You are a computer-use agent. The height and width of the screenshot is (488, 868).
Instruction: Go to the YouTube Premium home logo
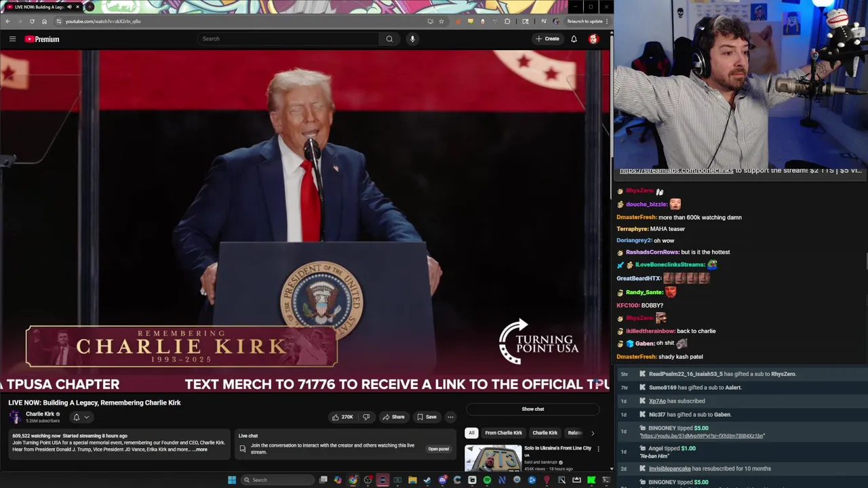(42, 39)
